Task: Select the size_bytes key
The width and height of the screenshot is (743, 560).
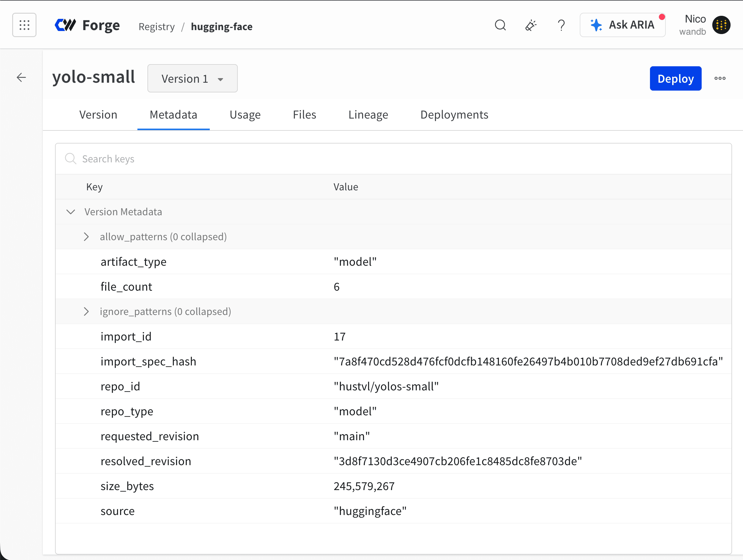Action: pos(127,486)
